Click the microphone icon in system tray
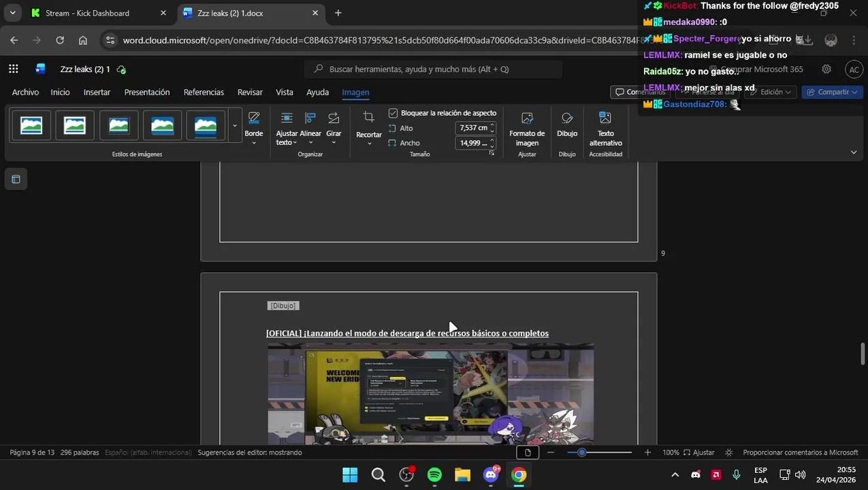The image size is (868, 490). 737,475
